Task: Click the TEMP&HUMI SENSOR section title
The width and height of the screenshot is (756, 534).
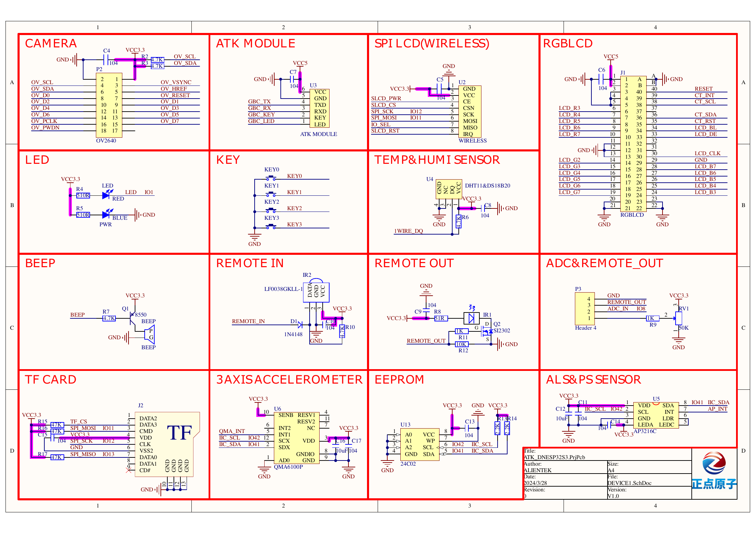Action: (x=437, y=160)
